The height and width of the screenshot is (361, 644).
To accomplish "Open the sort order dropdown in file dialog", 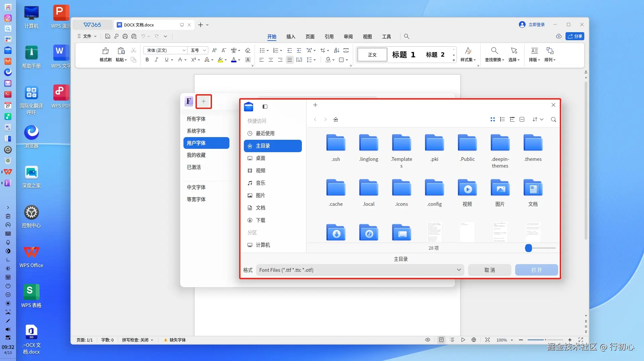I will click(538, 119).
